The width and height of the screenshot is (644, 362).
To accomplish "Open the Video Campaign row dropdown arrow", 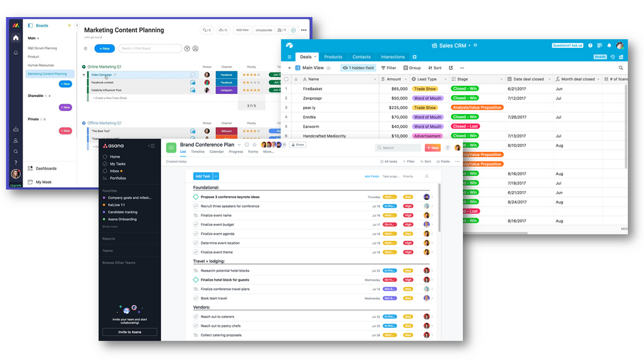I will [x=84, y=74].
